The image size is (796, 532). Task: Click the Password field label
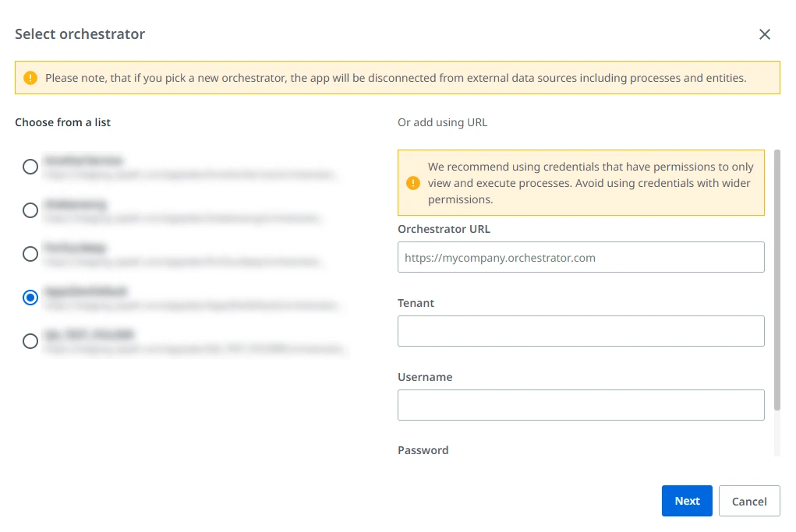click(423, 450)
